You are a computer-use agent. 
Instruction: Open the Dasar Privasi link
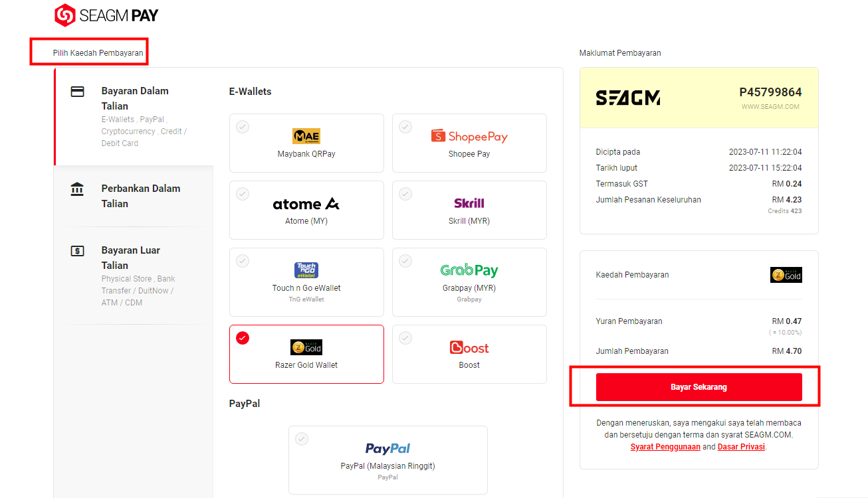pos(742,447)
